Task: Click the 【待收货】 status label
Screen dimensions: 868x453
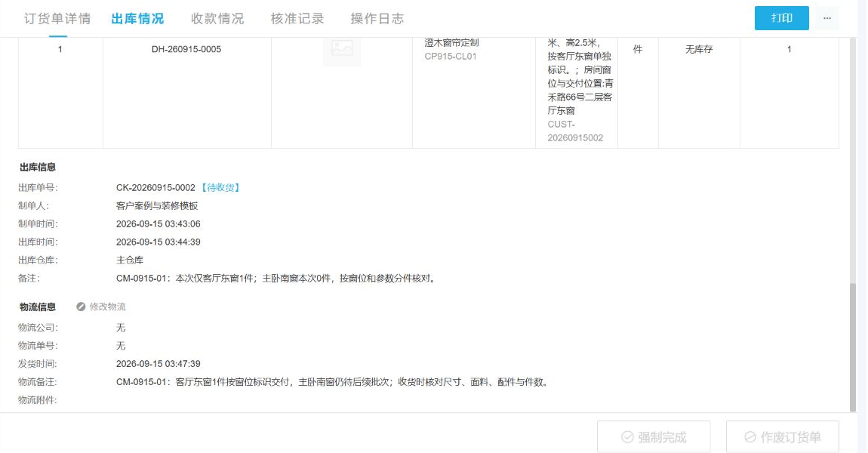Action: coord(220,188)
